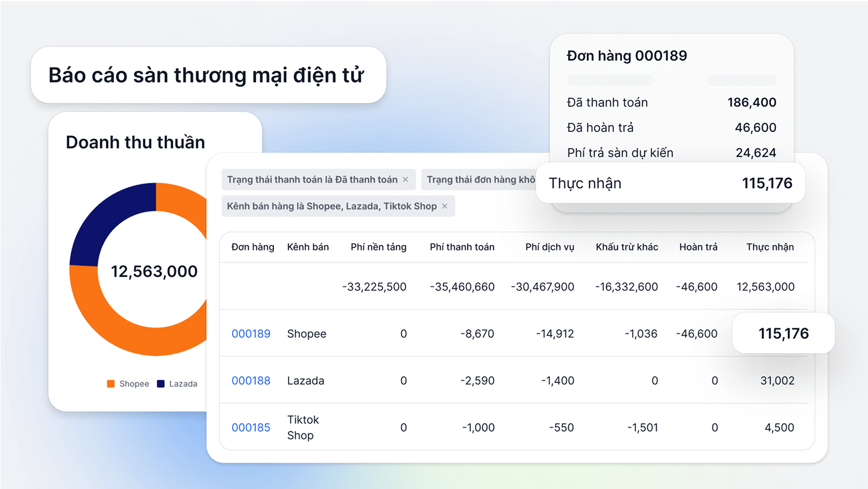Click the Phí nền tảng column header
The height and width of the screenshot is (489, 868).
pyautogui.click(x=378, y=247)
